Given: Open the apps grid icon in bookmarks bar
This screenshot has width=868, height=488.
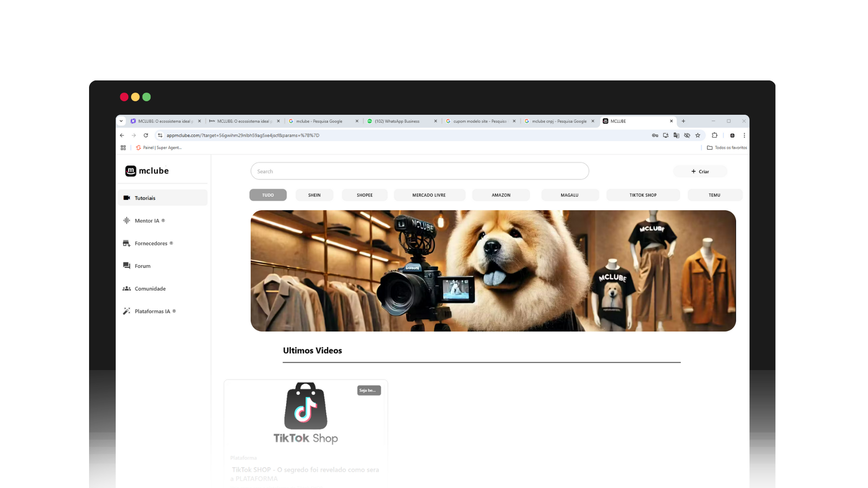Looking at the screenshot, I should [123, 148].
